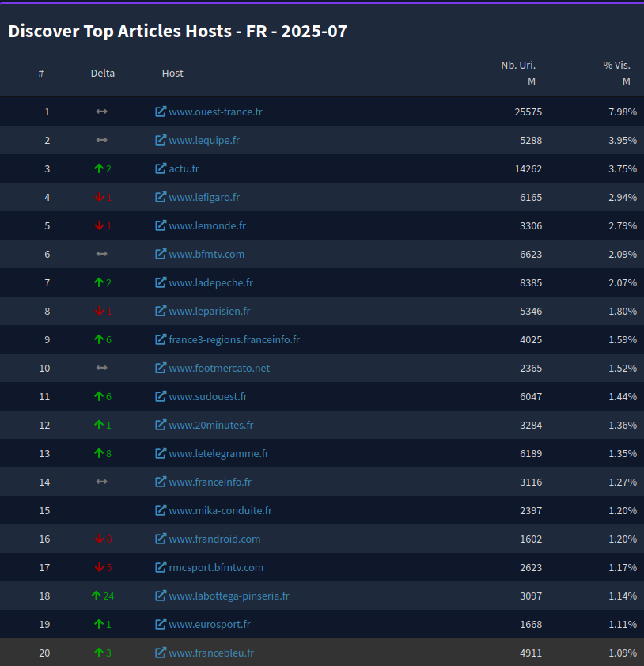Open the france3-regions.franceinfo.fr host link

pos(234,339)
